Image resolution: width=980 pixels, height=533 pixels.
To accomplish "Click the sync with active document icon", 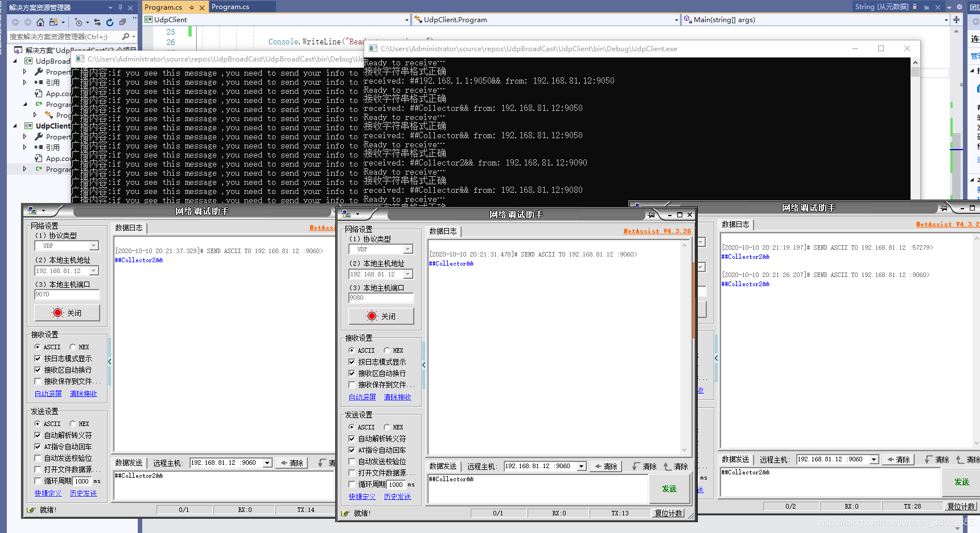I will (97, 22).
